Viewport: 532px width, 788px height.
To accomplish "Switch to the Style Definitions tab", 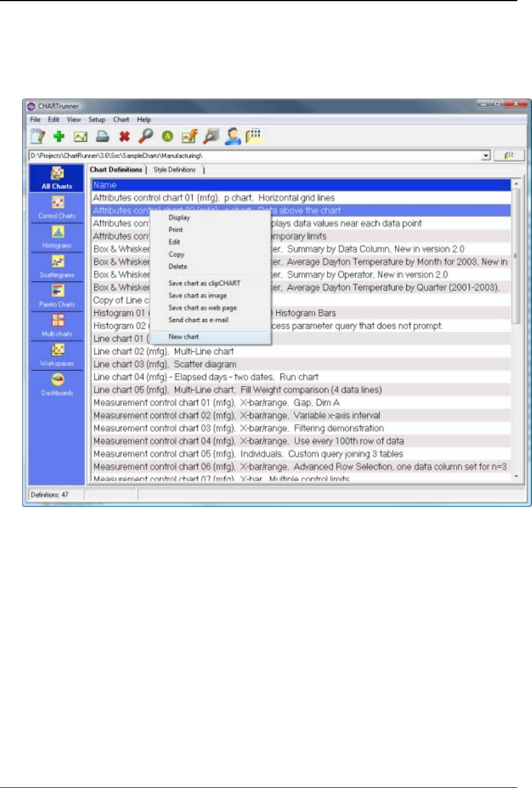I will [175, 169].
